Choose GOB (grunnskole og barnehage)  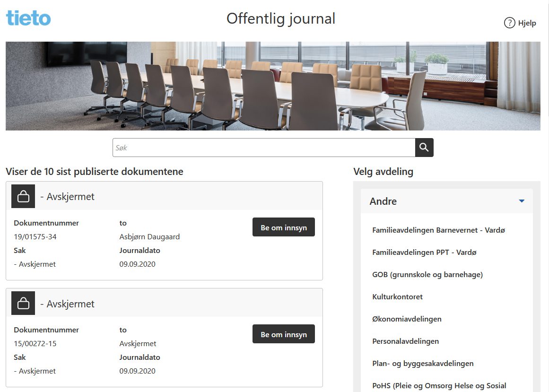(427, 275)
